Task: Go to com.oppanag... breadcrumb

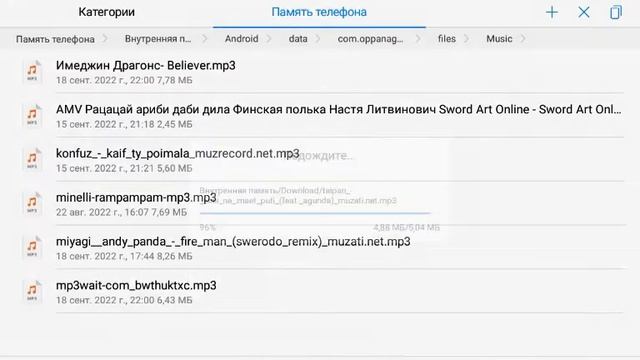Action: coord(370,39)
